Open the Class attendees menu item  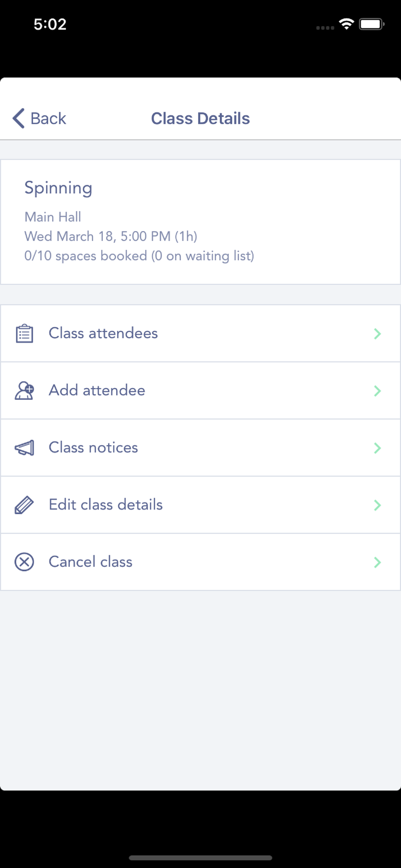[x=200, y=334]
